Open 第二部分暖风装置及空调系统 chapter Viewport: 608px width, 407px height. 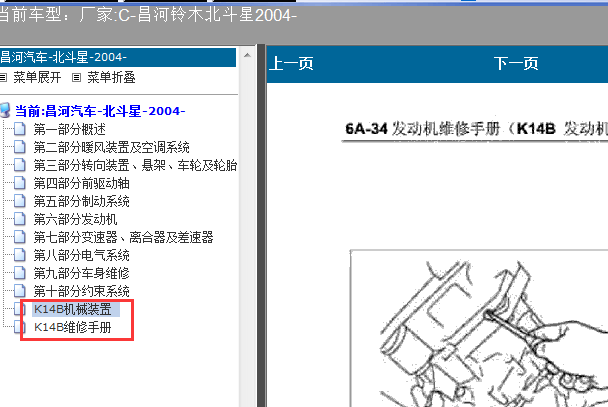click(x=112, y=147)
